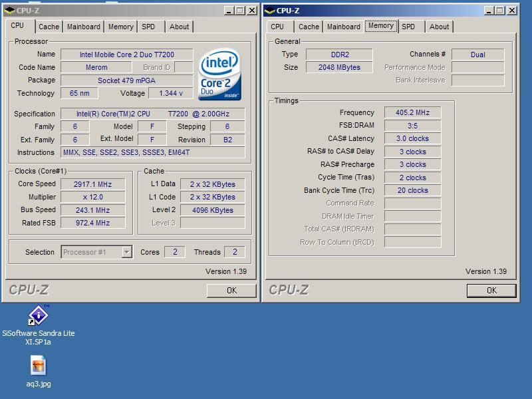Click the RAS# Precharge value '3 clocks'
This screenshot has height=399, width=532.
coord(412,164)
